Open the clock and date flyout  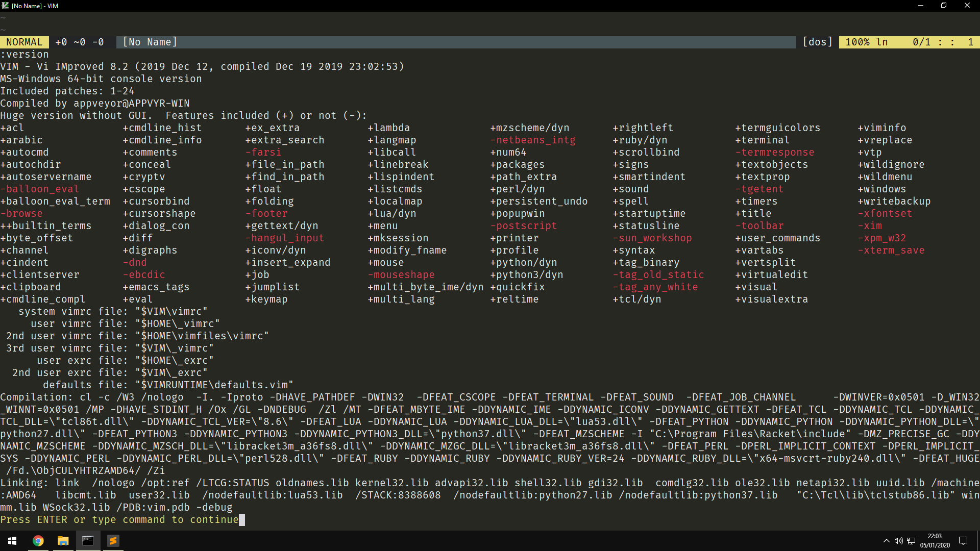pyautogui.click(x=935, y=541)
